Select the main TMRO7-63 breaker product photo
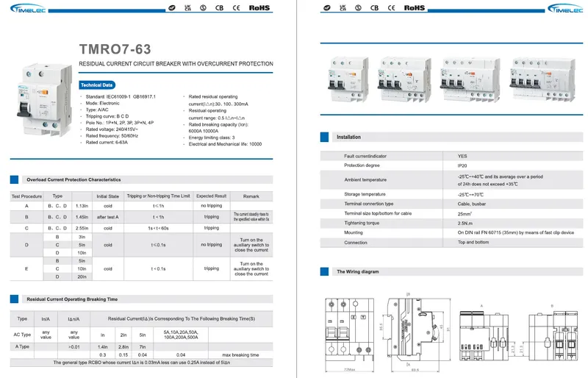Screen dimensions: 588x378 tap(44, 100)
